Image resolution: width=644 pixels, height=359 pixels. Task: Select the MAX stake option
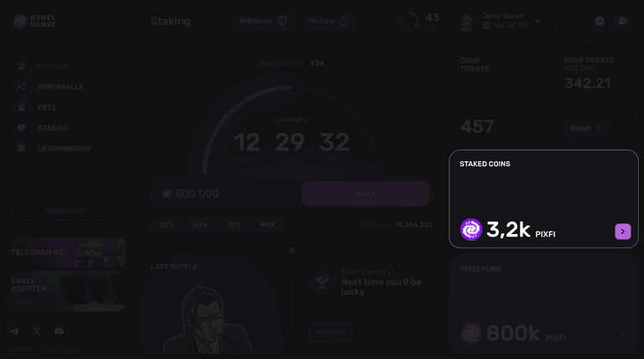tap(267, 225)
